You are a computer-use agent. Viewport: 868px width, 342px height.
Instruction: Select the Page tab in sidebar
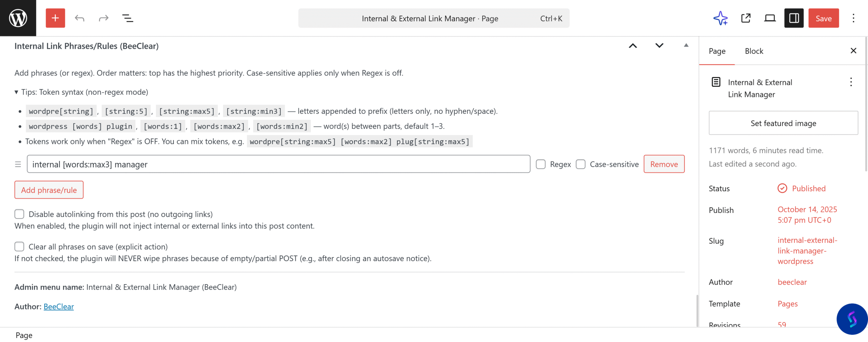click(717, 51)
